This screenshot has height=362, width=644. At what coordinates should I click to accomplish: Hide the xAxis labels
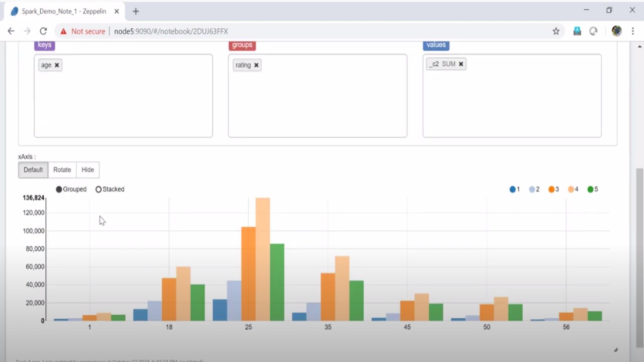point(88,170)
